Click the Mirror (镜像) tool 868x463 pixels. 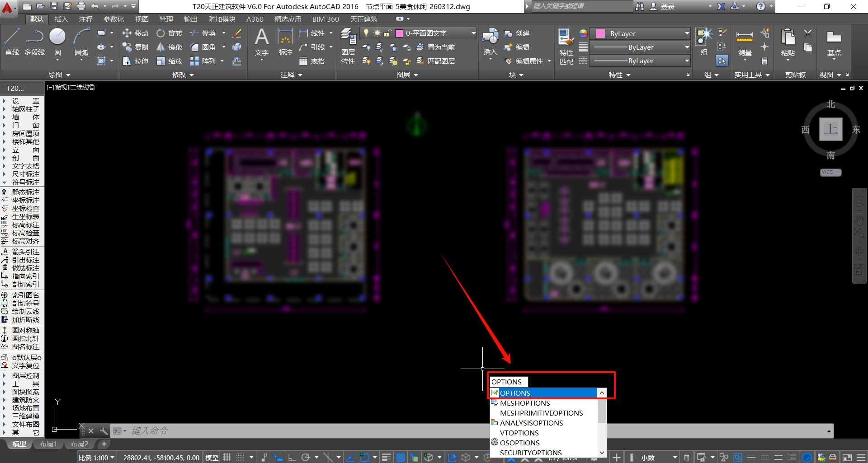point(169,47)
